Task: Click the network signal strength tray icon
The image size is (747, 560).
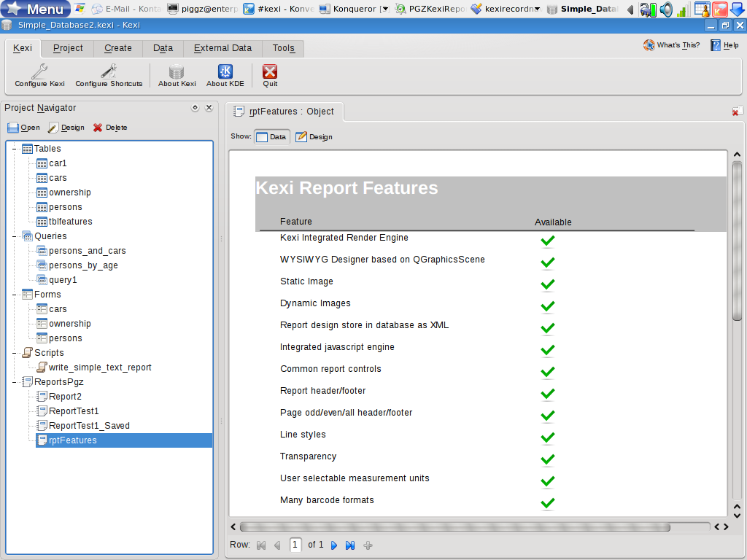Action: point(682,9)
